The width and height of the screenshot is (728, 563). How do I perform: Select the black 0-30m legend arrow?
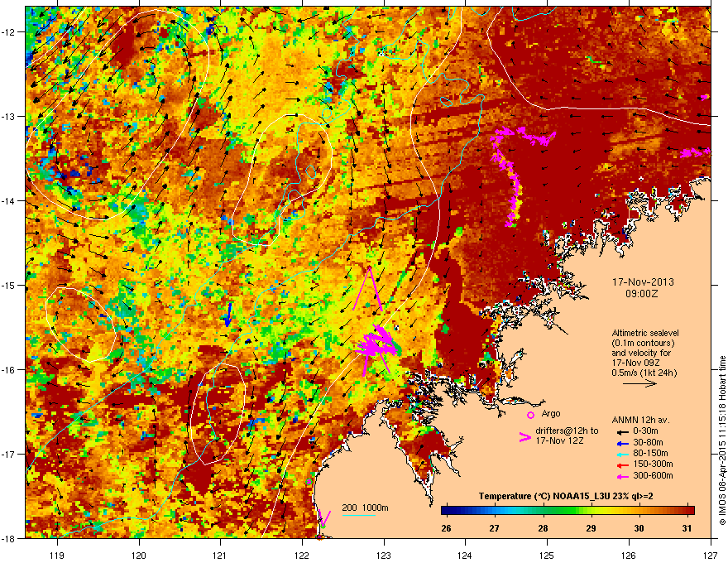pyautogui.click(x=622, y=431)
